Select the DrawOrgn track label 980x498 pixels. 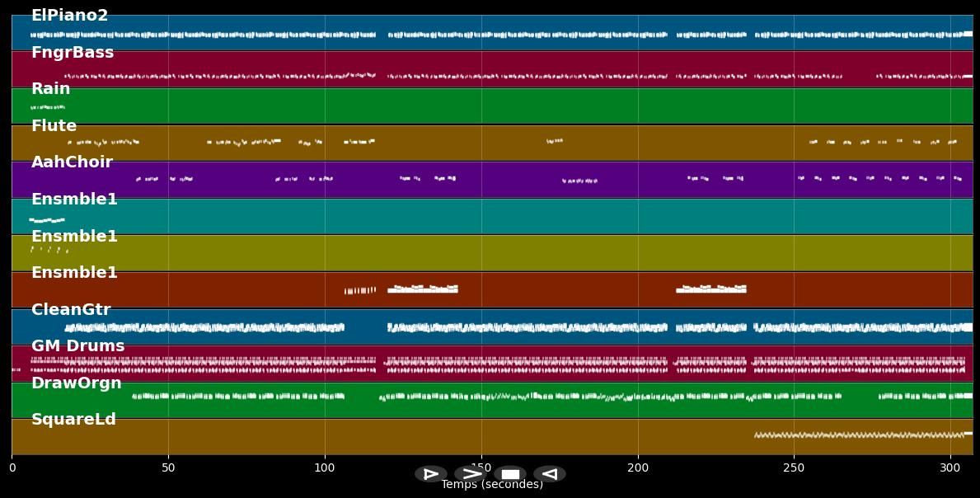(76, 383)
